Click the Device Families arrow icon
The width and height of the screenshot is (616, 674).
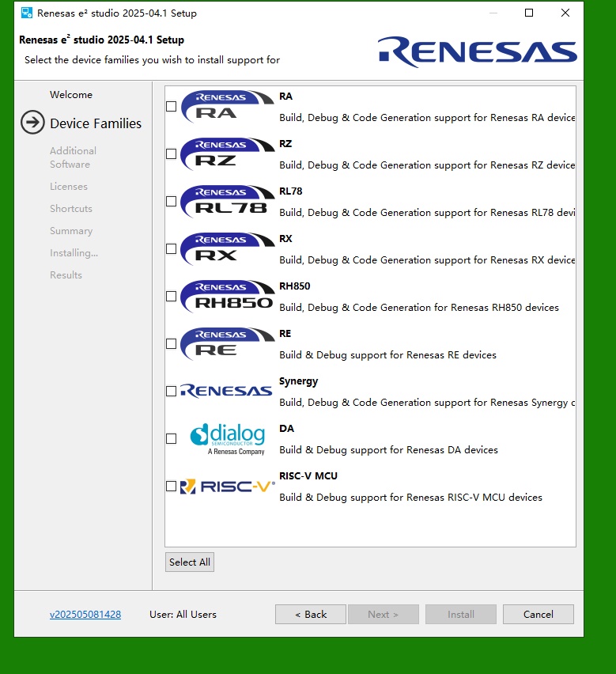pyautogui.click(x=32, y=123)
